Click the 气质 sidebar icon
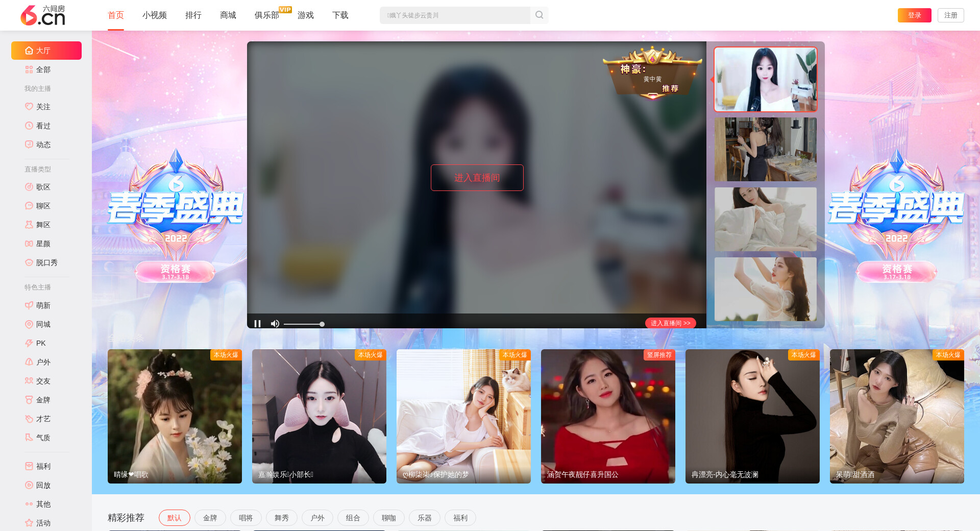 pos(29,438)
